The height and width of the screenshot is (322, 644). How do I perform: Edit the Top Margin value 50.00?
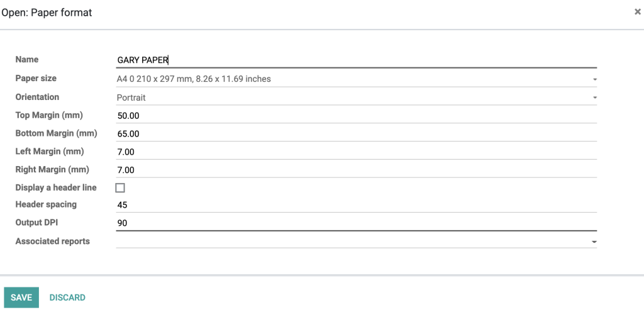click(x=356, y=116)
